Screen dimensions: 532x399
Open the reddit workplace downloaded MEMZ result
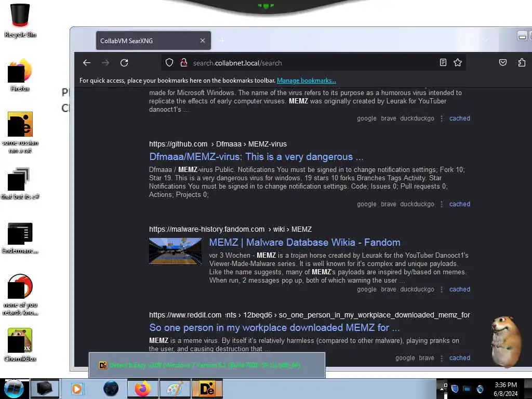(x=274, y=328)
